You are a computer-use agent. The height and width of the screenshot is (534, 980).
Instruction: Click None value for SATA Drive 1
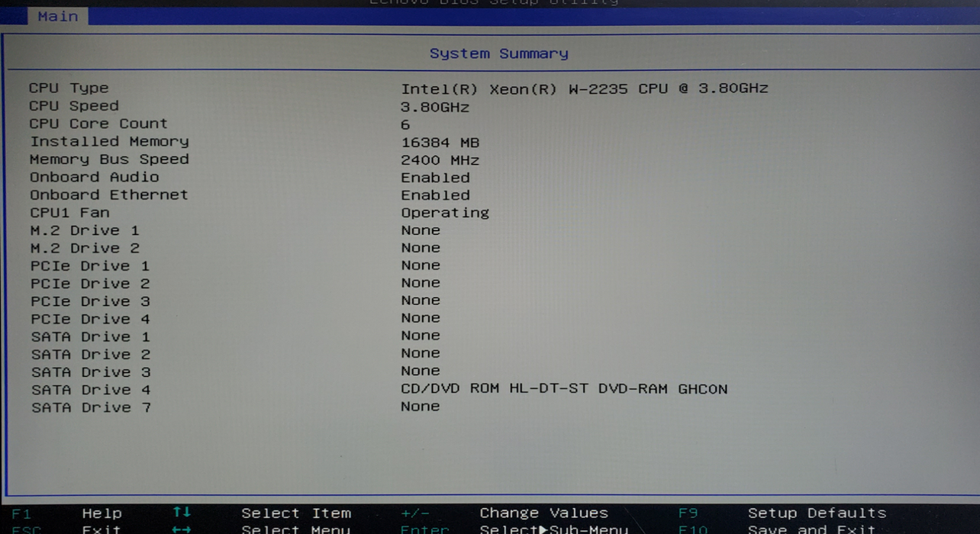pyautogui.click(x=421, y=336)
